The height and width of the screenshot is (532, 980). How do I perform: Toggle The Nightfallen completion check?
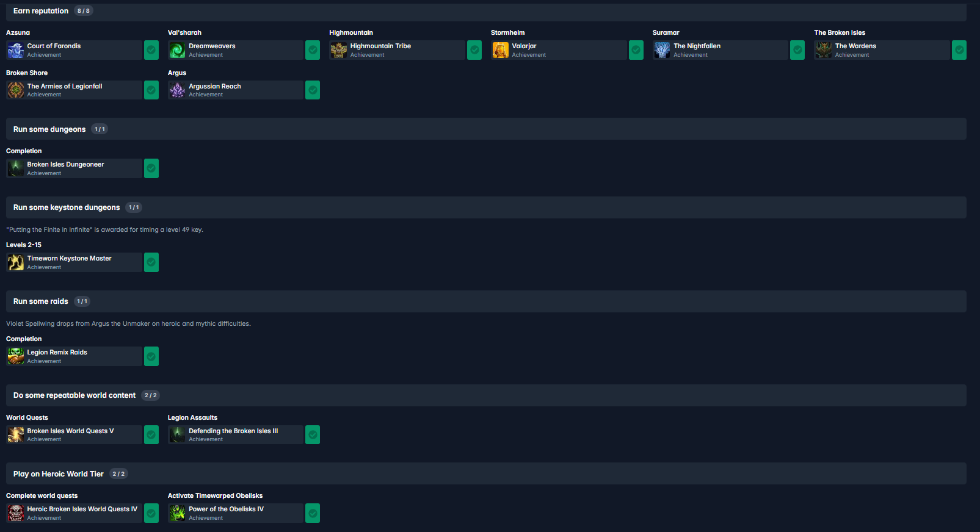coord(797,50)
